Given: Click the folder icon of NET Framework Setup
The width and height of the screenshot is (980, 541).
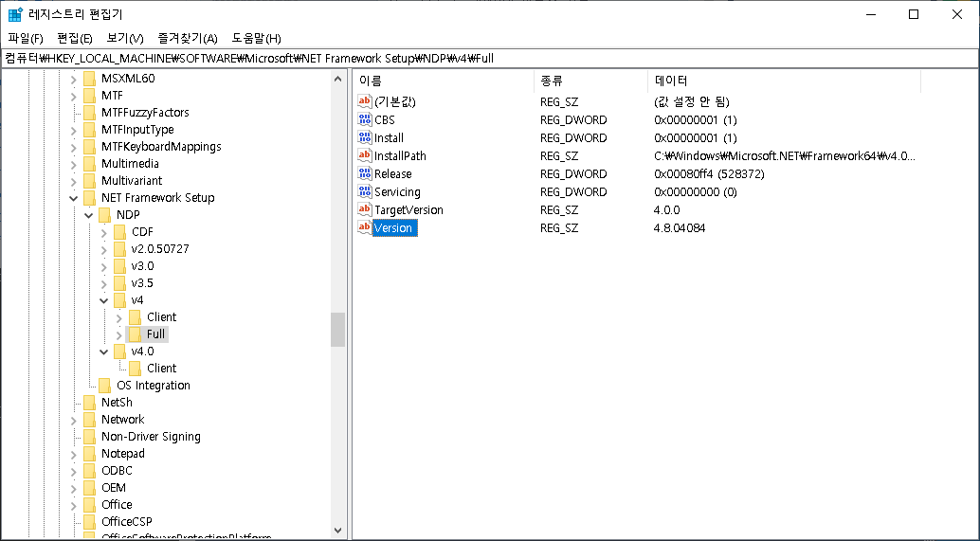Looking at the screenshot, I should click(90, 197).
